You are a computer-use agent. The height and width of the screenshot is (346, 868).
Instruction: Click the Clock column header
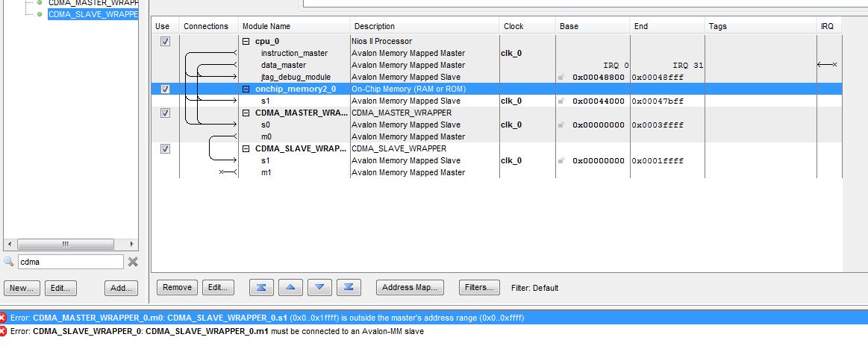coord(528,26)
